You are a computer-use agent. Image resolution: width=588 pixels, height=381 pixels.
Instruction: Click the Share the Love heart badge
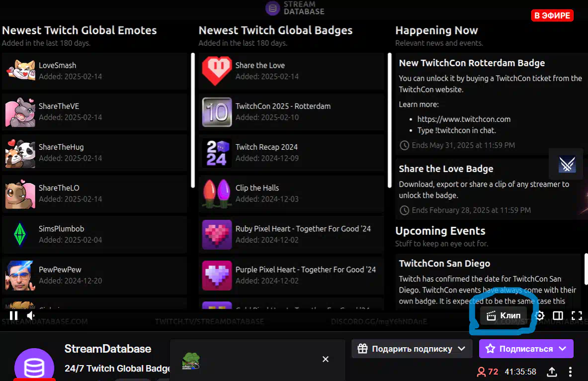[x=217, y=71]
